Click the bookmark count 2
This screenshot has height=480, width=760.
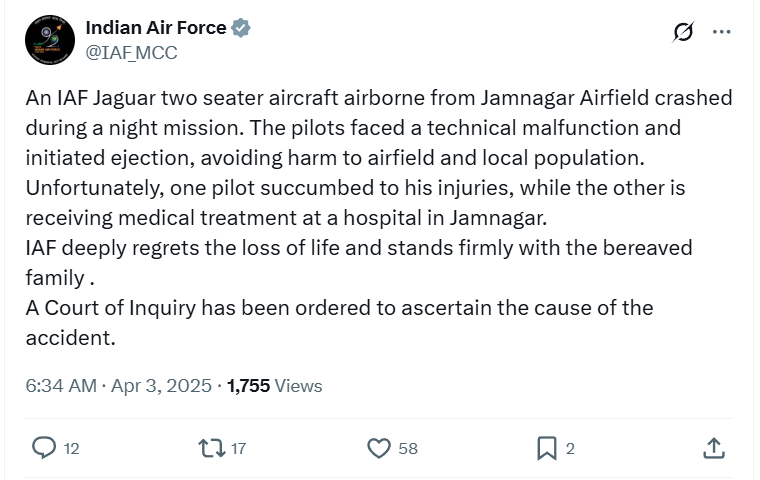tap(570, 449)
